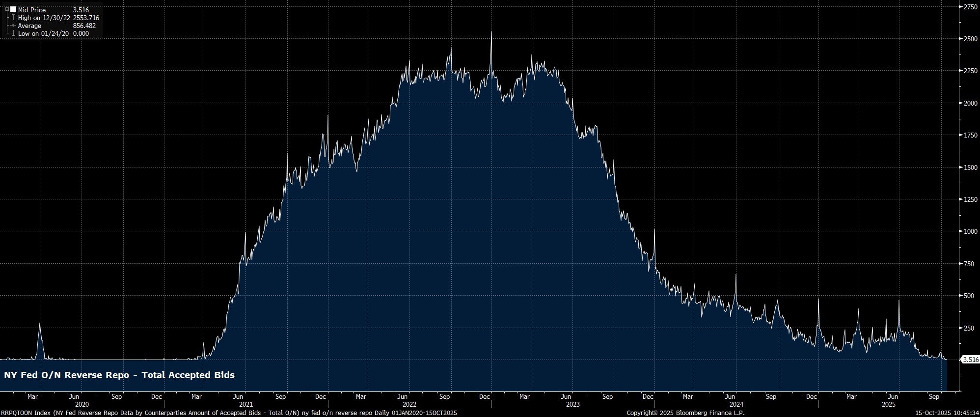Select the Low on 01/24/20 legend row

53,34
